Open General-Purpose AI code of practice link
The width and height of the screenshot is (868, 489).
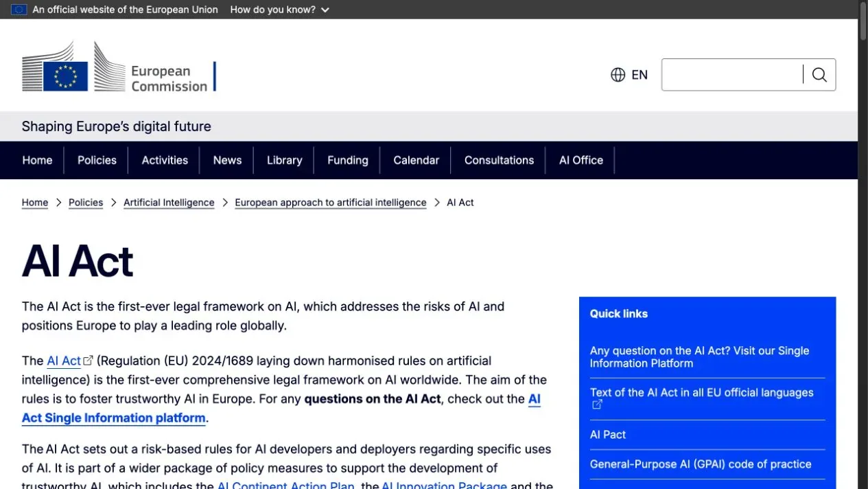[701, 464]
